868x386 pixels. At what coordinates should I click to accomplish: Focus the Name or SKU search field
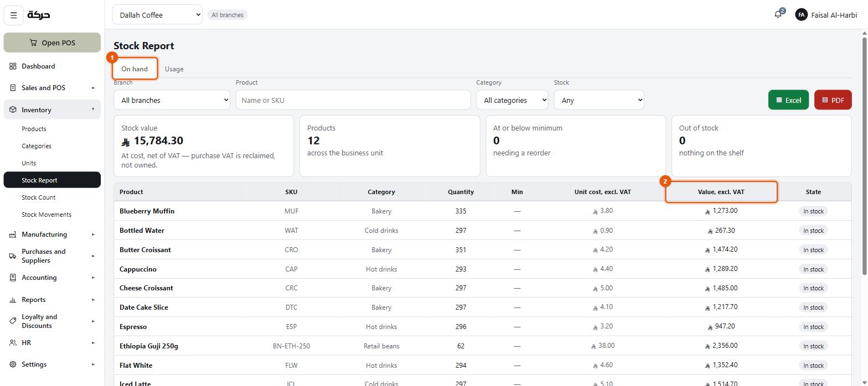click(x=353, y=100)
